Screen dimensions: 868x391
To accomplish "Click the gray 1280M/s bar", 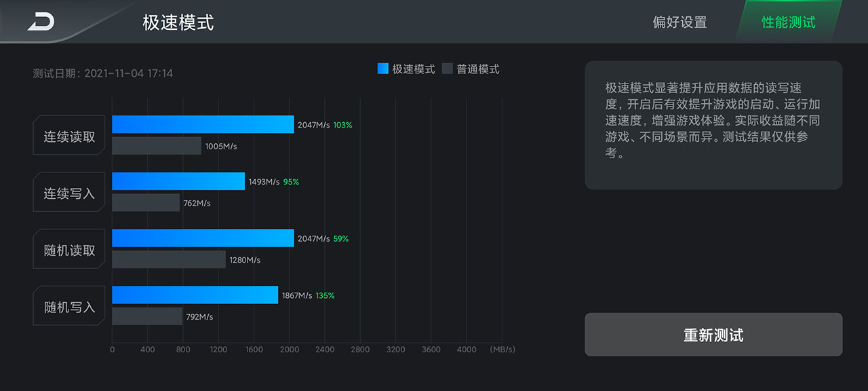I will [x=169, y=260].
